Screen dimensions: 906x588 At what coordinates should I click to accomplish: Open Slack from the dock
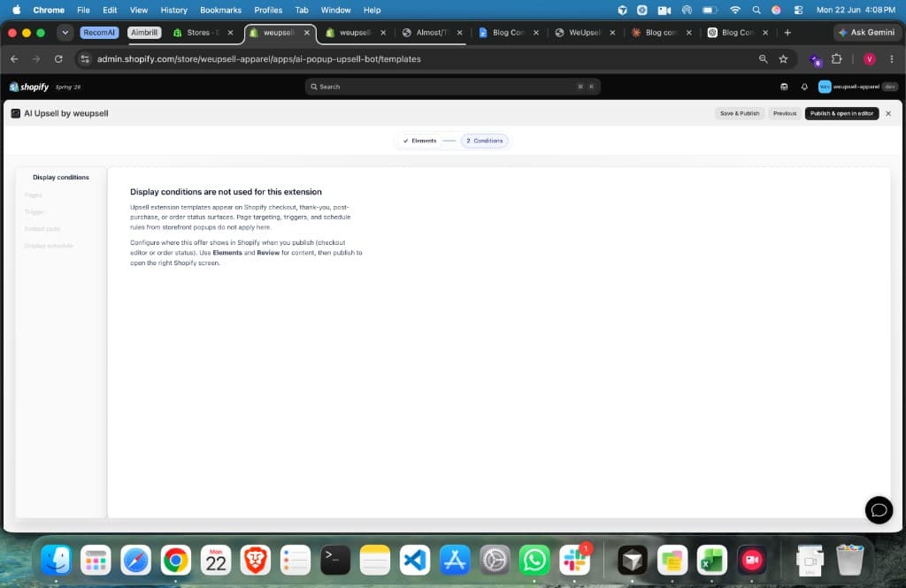click(574, 561)
